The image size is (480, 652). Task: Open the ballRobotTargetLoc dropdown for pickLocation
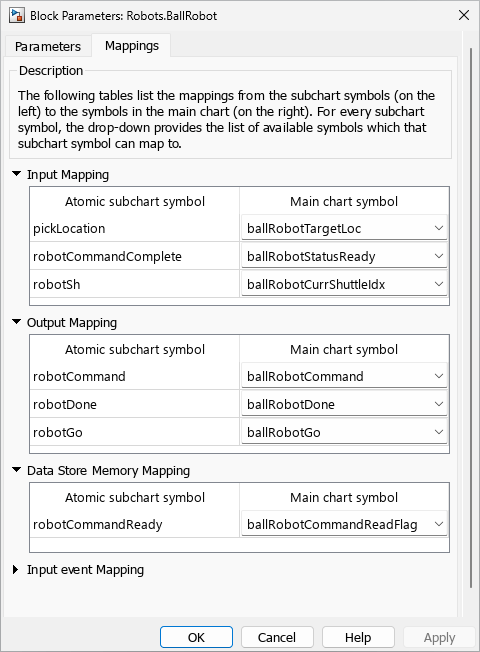coord(344,228)
